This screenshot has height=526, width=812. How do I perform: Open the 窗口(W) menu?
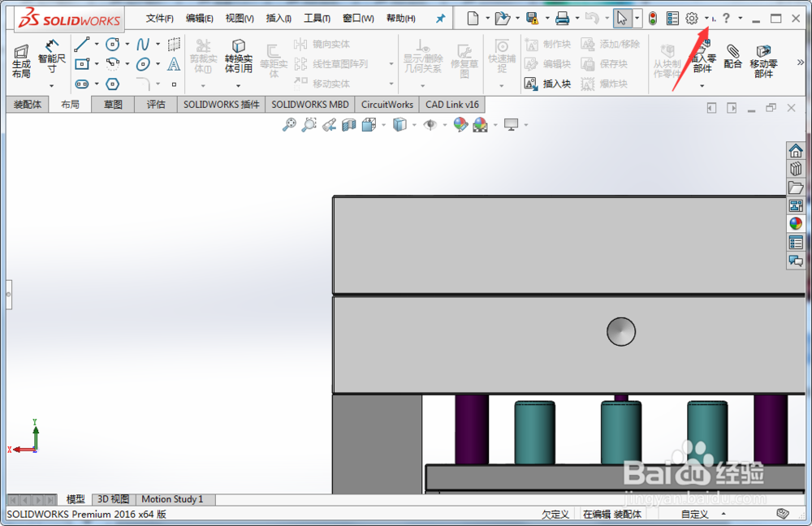(x=358, y=19)
